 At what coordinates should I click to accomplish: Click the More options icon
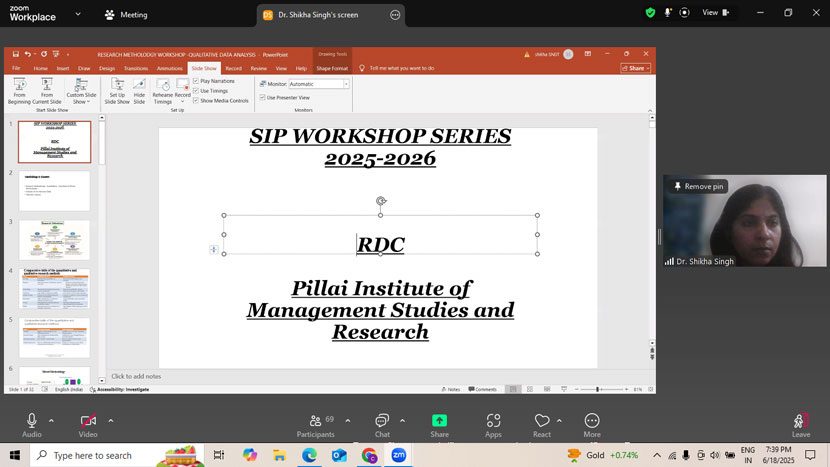592,421
